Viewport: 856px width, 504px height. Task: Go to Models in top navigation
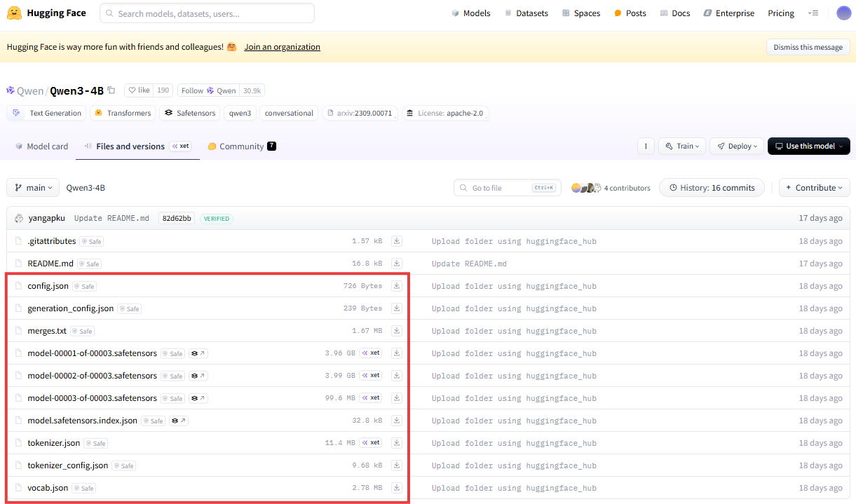(470, 13)
